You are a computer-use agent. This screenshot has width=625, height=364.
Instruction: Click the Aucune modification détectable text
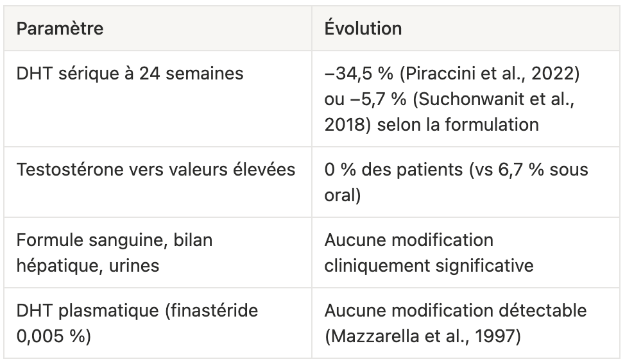(456, 311)
